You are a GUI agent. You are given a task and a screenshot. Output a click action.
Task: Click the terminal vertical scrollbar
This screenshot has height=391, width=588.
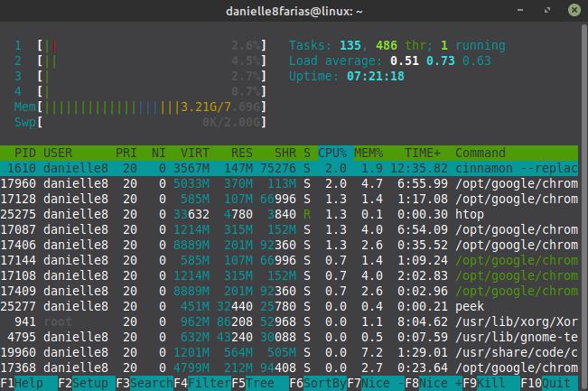[583, 206]
